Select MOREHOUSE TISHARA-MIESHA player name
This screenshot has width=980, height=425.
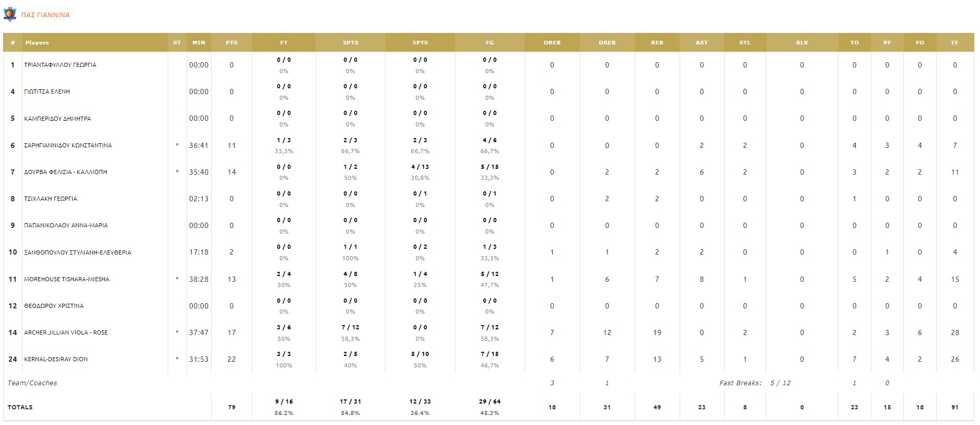(x=67, y=279)
